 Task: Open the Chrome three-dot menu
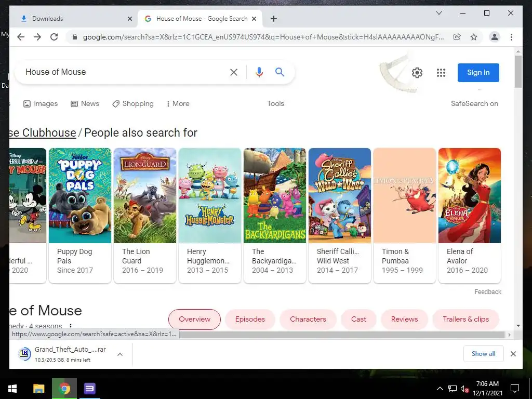point(511,37)
